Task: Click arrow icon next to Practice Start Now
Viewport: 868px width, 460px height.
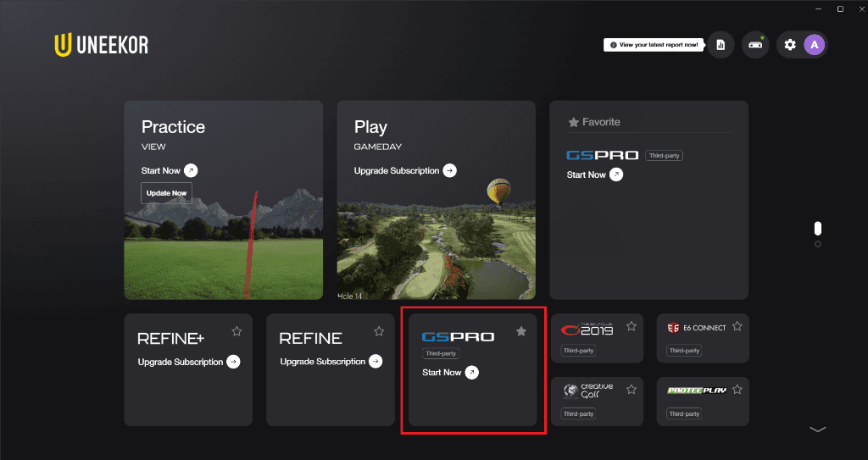Action: [x=191, y=170]
